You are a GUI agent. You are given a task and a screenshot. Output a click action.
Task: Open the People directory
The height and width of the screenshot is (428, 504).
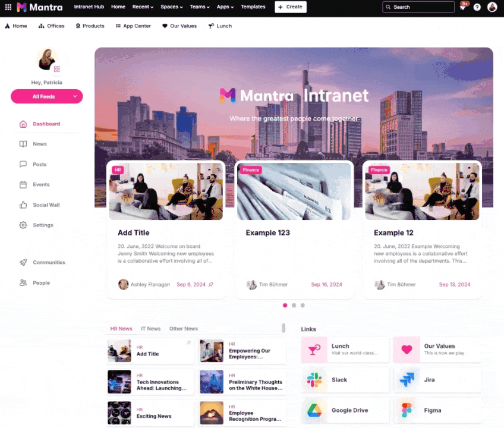(41, 282)
